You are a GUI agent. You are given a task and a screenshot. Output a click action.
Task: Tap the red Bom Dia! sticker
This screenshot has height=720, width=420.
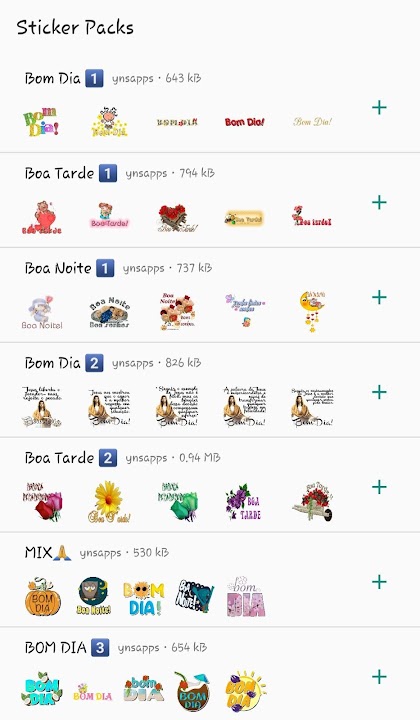(245, 122)
